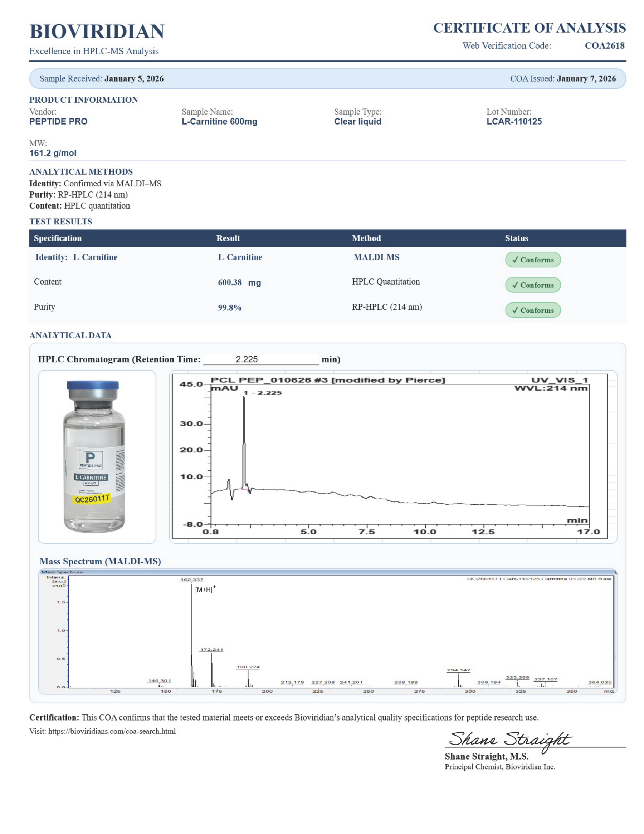The height and width of the screenshot is (834, 644).
Task: Open the L-Carnitine vial photo
Action: pos(97,457)
